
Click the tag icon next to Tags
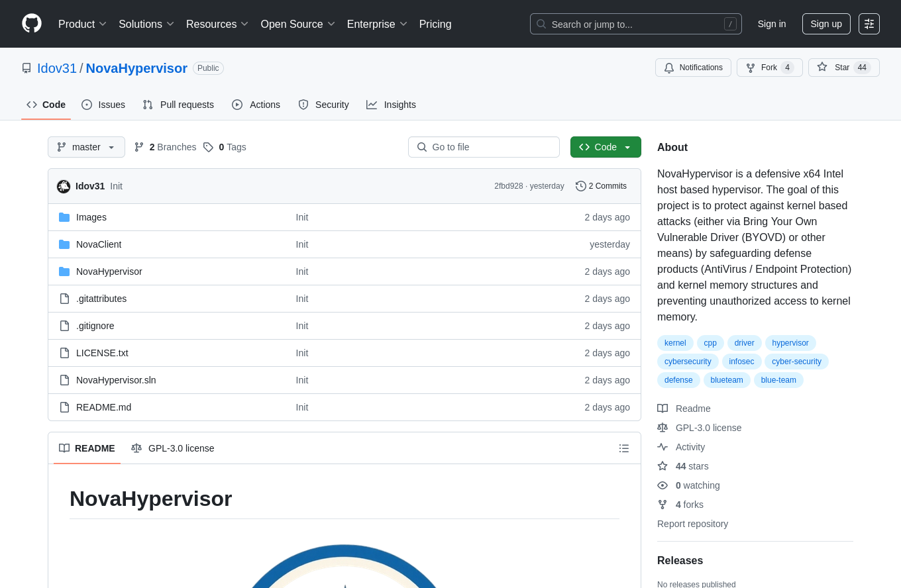coord(208,147)
